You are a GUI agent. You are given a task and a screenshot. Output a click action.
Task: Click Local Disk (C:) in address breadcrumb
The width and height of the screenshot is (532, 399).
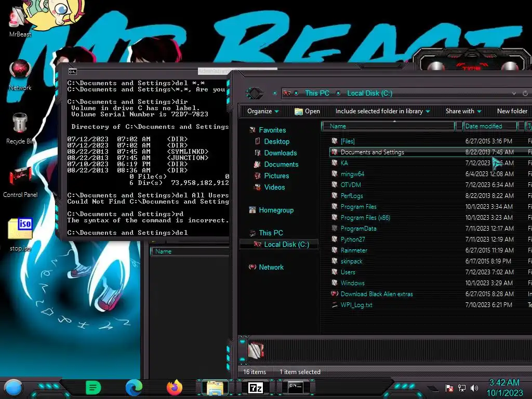coord(369,94)
